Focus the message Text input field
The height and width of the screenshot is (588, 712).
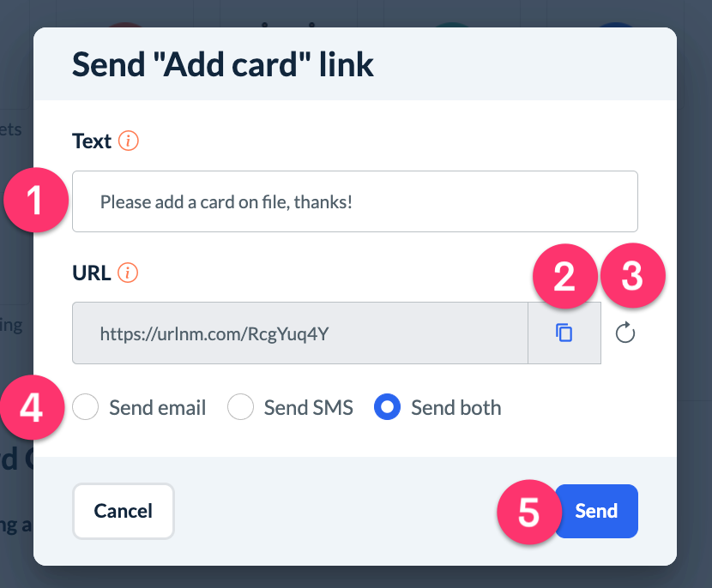[354, 202]
